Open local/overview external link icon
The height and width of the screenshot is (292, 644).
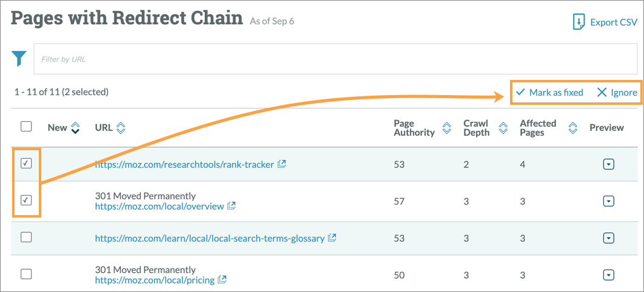tap(232, 206)
